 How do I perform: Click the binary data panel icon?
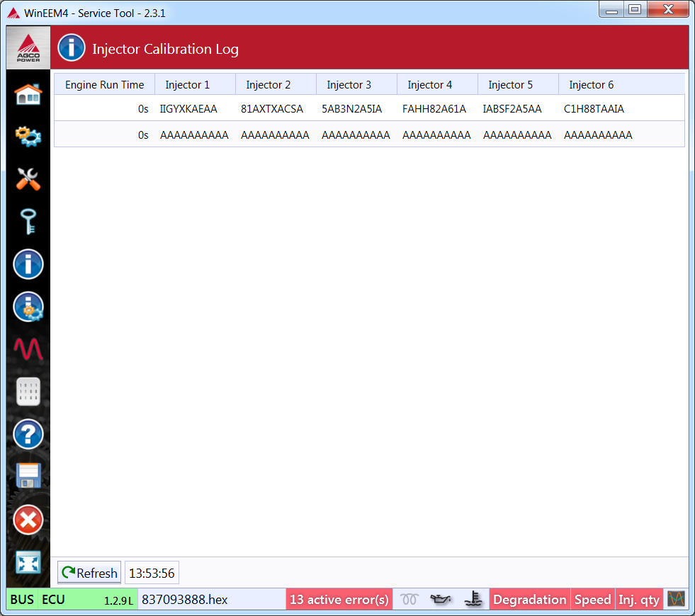28,392
